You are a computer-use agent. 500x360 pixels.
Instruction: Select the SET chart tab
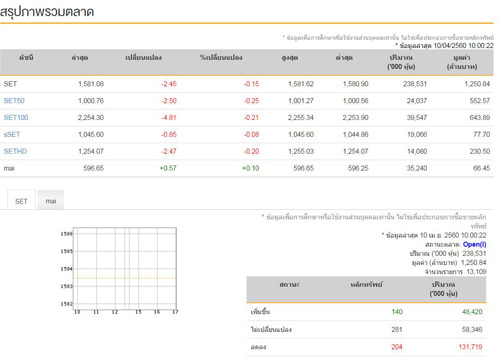(x=21, y=201)
